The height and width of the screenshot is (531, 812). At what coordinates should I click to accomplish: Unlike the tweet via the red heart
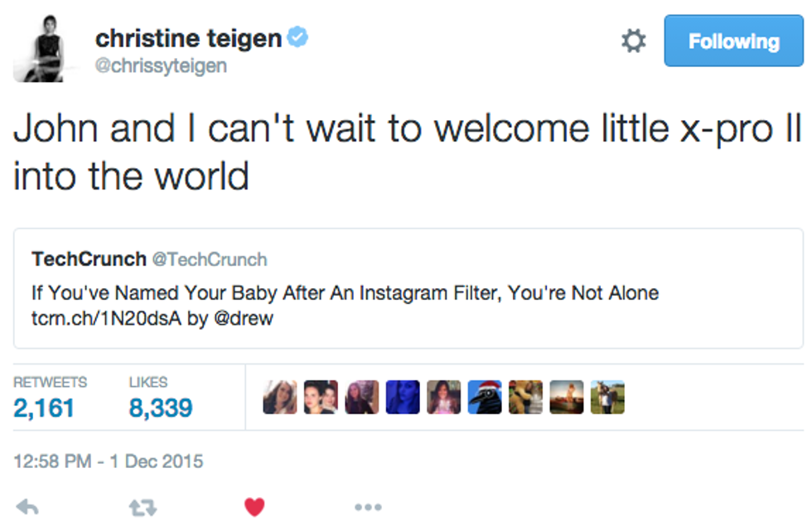tap(254, 506)
